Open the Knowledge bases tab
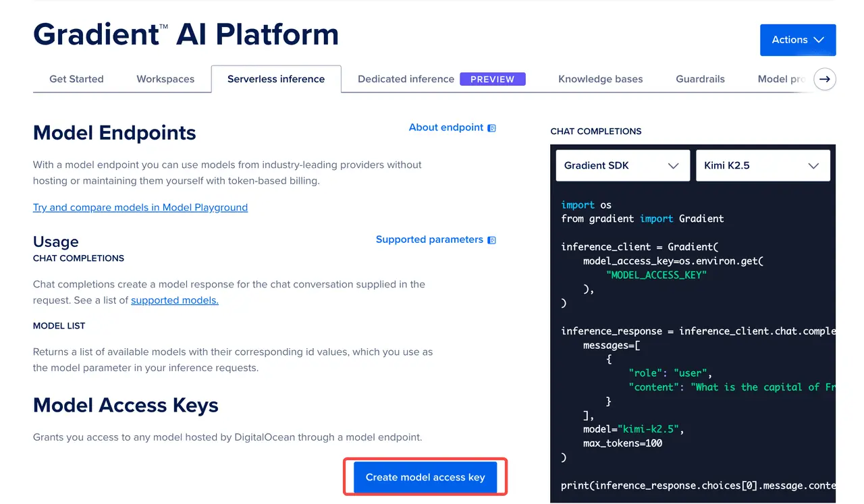This screenshot has height=504, width=864. coord(600,79)
